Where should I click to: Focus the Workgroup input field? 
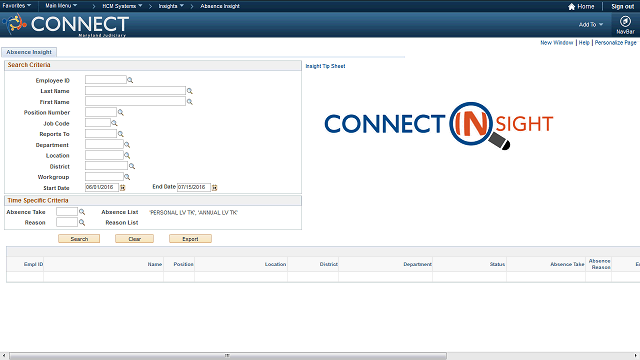pos(104,176)
